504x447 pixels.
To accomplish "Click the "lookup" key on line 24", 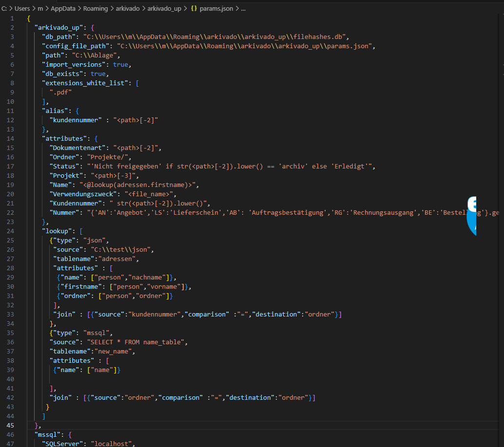I will click(57, 231).
